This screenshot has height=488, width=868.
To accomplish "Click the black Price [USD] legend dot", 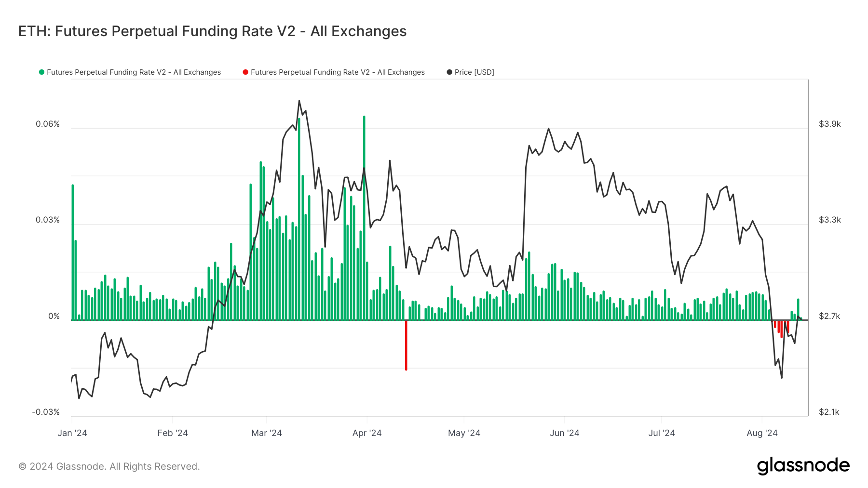I will click(449, 72).
